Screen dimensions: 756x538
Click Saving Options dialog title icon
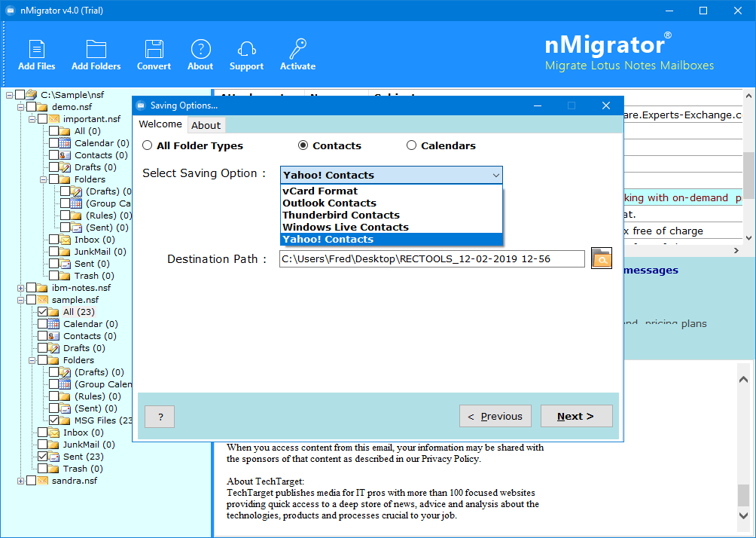[141, 105]
